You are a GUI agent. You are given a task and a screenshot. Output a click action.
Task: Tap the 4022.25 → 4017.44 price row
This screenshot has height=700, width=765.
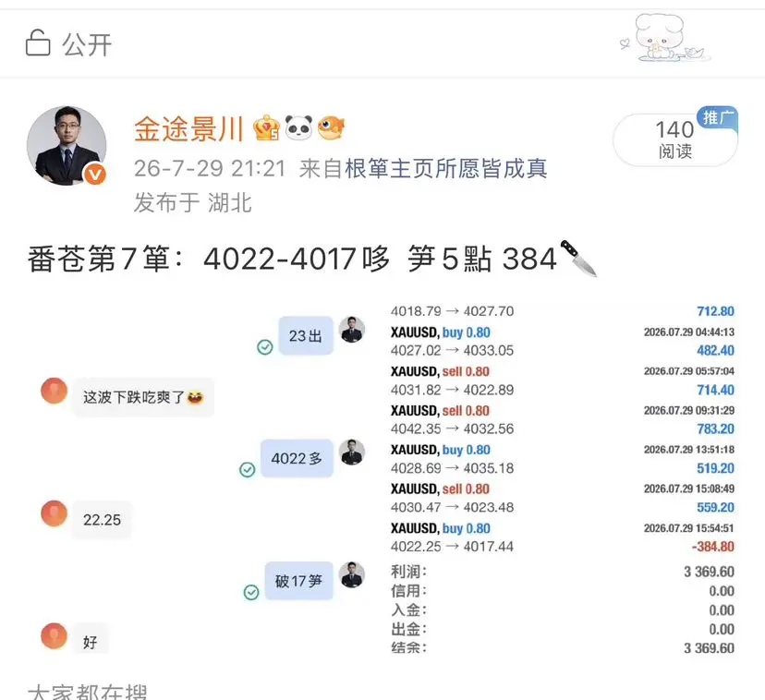(x=453, y=547)
